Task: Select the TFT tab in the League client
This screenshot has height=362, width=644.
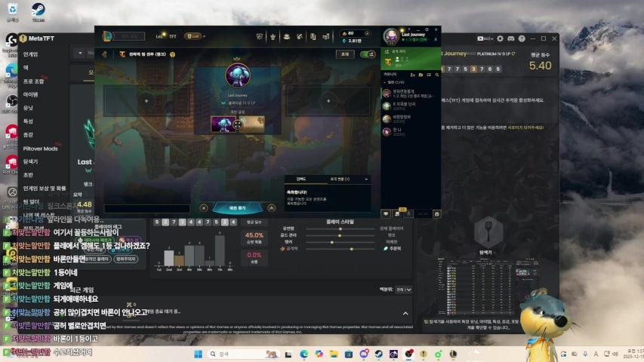Action: point(173,36)
